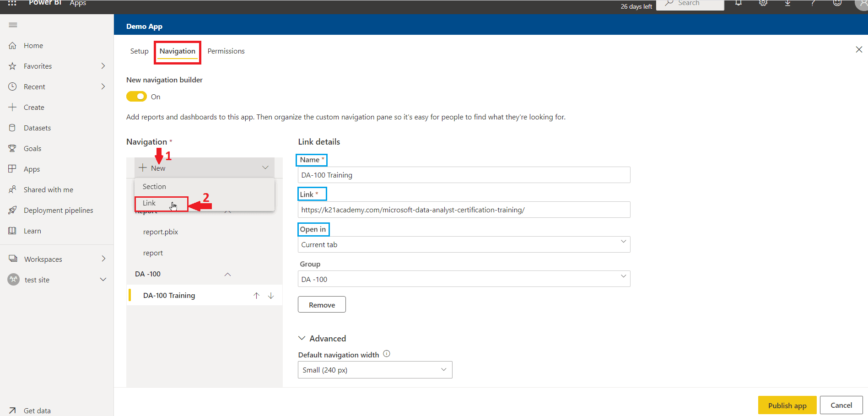Viewport: 868px width, 416px height.
Task: Click the Remove button
Action: (322, 305)
